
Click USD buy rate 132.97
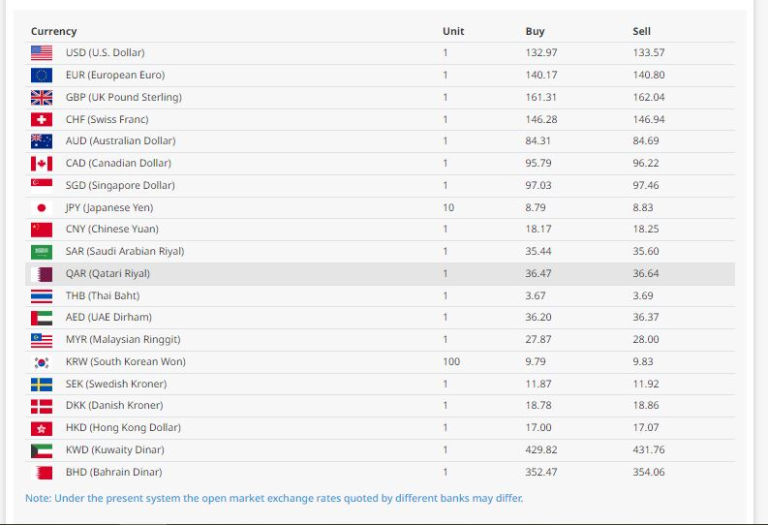coord(542,53)
